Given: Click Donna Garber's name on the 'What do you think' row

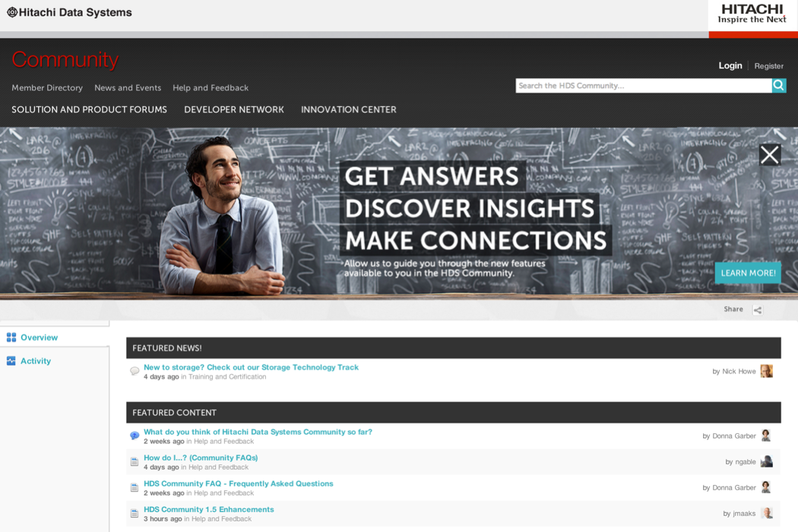Looking at the screenshot, I should 734,435.
